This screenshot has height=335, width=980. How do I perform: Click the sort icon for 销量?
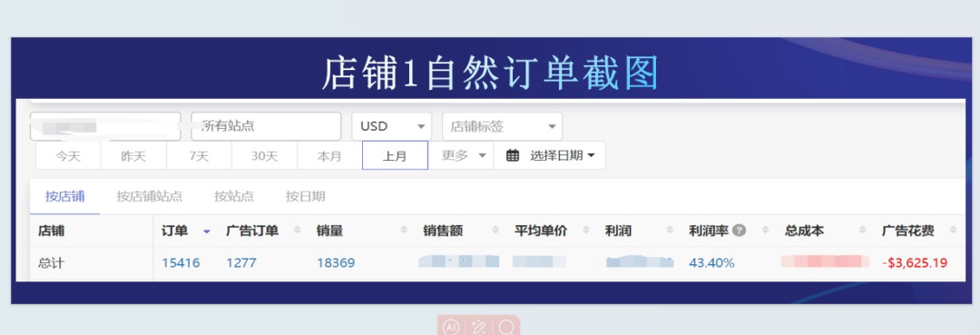[x=403, y=231]
